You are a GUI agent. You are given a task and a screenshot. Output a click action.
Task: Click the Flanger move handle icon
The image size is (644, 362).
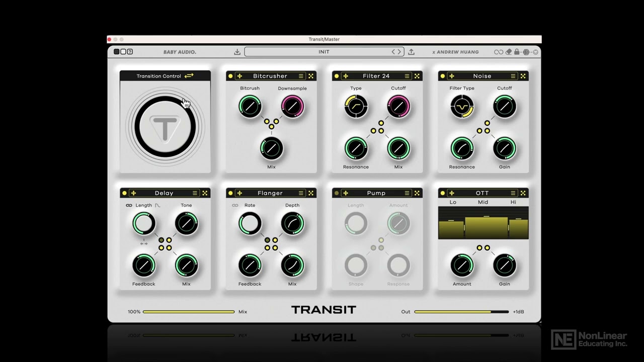point(239,193)
